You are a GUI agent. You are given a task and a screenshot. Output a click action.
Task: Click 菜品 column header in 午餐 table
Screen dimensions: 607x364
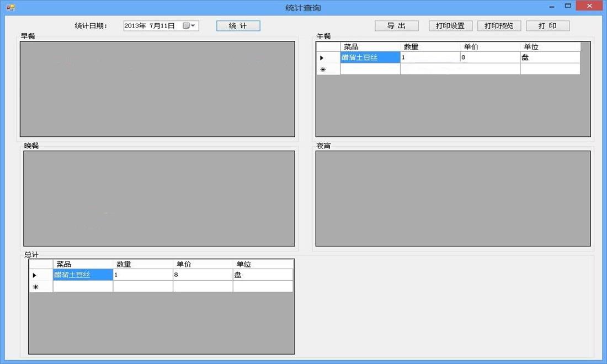point(370,47)
